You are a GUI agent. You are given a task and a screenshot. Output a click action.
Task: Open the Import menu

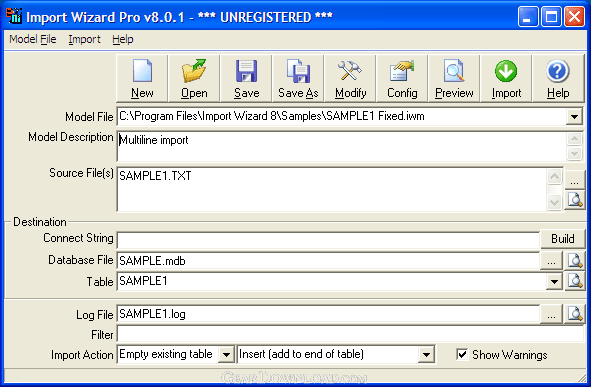point(84,39)
